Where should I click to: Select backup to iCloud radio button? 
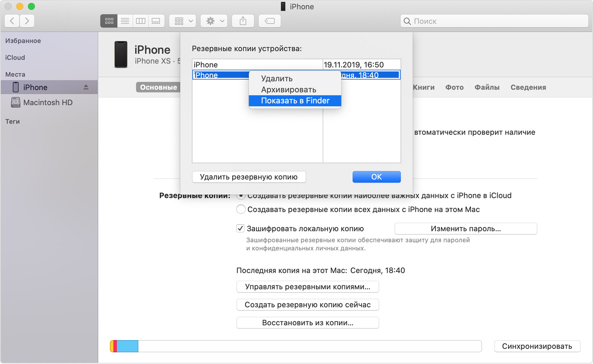241,196
